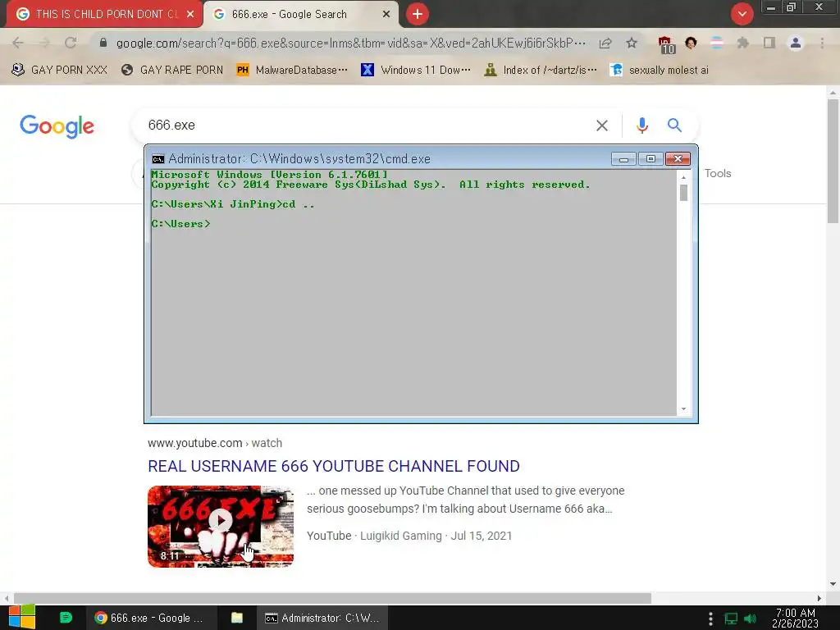Click the 8:11 duration label on the thumbnail
Image resolution: width=840 pixels, height=630 pixels.
pos(170,556)
